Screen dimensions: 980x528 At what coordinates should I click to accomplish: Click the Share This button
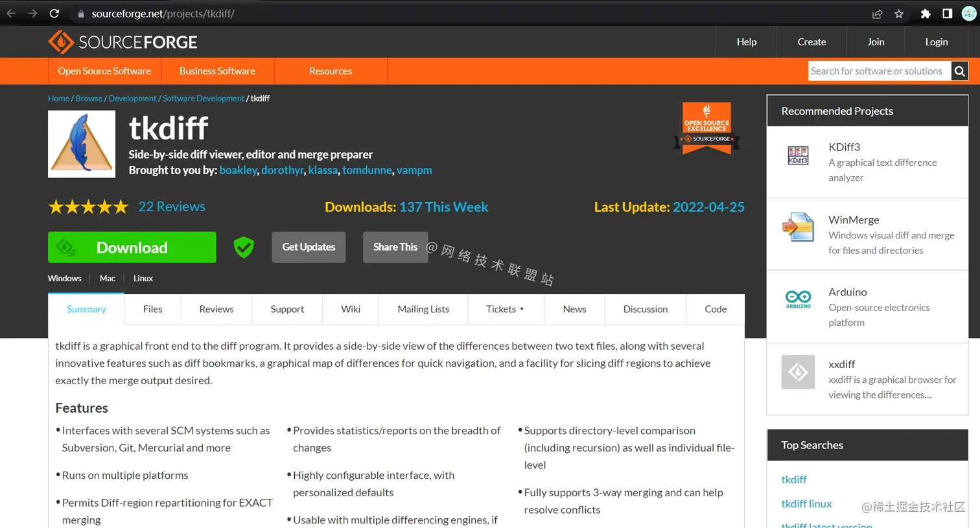pos(395,247)
